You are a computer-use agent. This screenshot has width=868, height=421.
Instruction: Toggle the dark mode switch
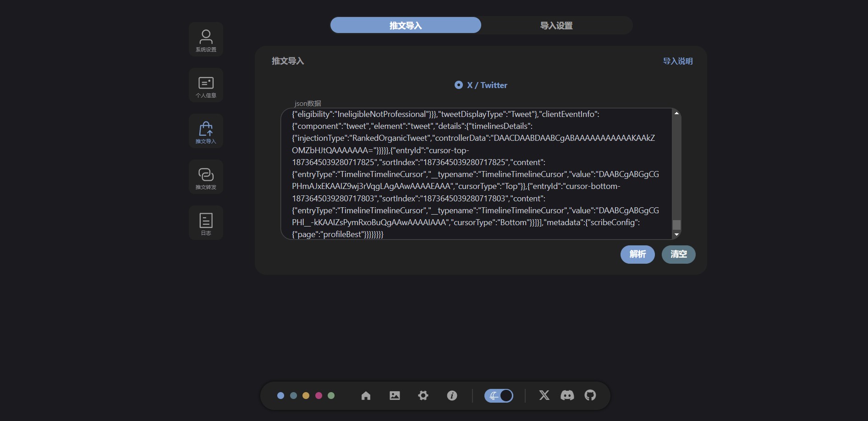499,395
